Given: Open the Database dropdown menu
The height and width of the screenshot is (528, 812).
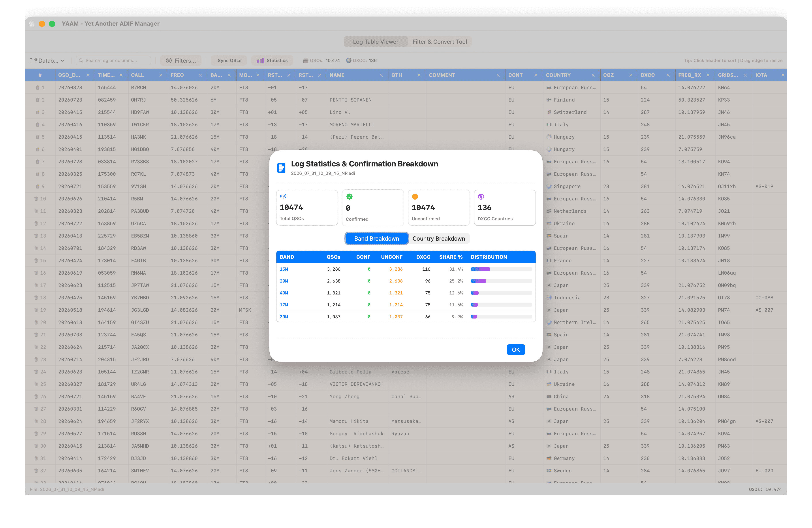Looking at the screenshot, I should tap(47, 60).
